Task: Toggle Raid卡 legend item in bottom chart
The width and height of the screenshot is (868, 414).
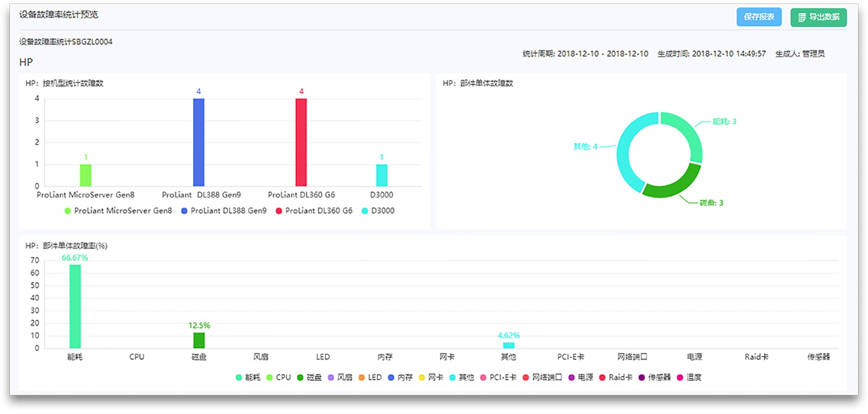Action: [616, 377]
